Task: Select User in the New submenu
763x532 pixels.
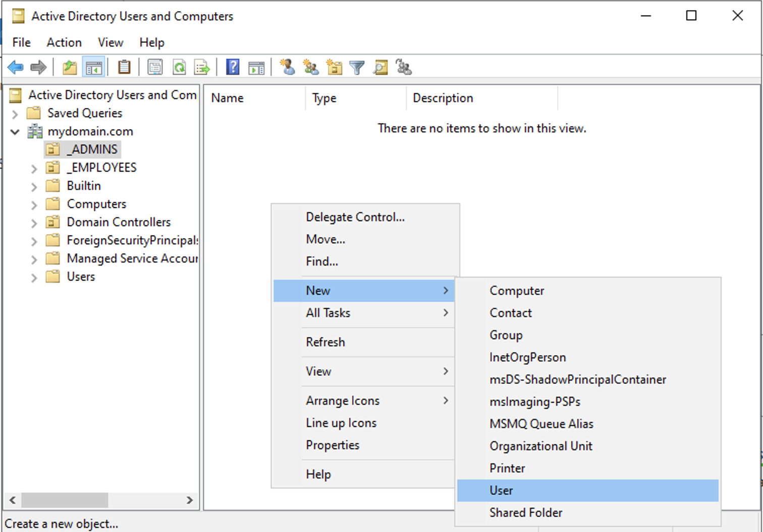Action: (588, 491)
